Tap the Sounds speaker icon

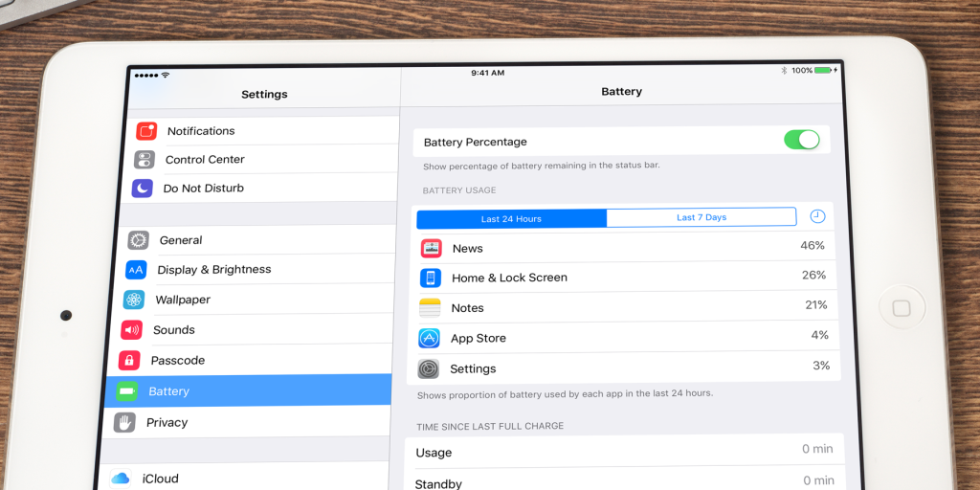coord(131,329)
